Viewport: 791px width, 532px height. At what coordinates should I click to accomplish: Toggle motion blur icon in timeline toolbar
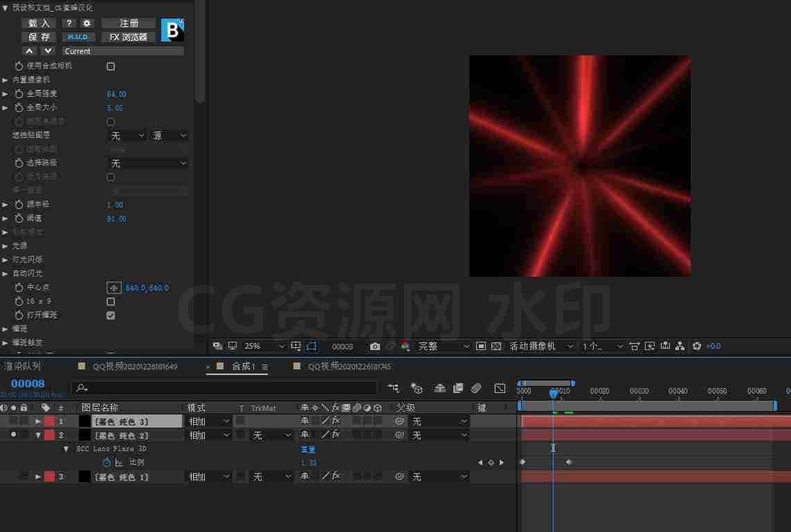tap(476, 388)
